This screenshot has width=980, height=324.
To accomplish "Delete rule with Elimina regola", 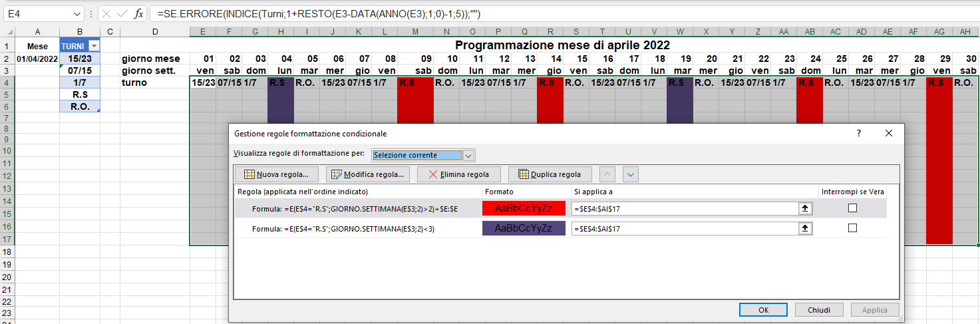I will point(459,174).
